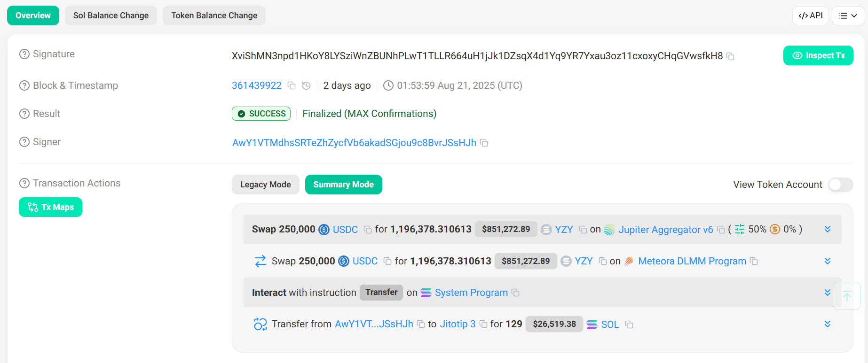Copy the Jitotip 3 address
Image resolution: width=868 pixels, height=363 pixels.
[x=483, y=324]
